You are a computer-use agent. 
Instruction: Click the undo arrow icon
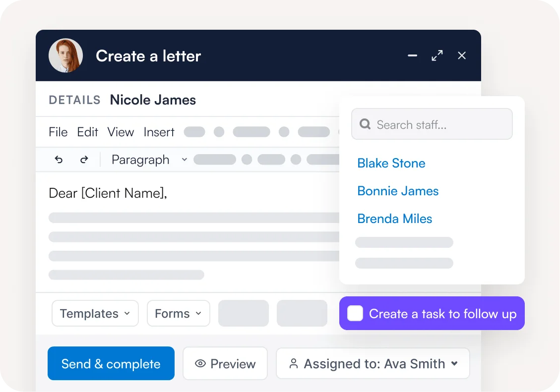59,160
